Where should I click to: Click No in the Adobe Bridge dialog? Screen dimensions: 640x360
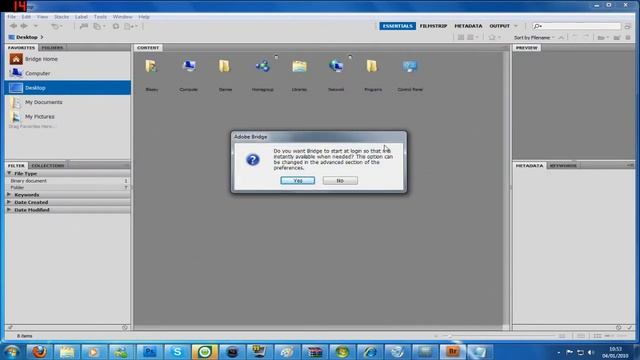(340, 180)
